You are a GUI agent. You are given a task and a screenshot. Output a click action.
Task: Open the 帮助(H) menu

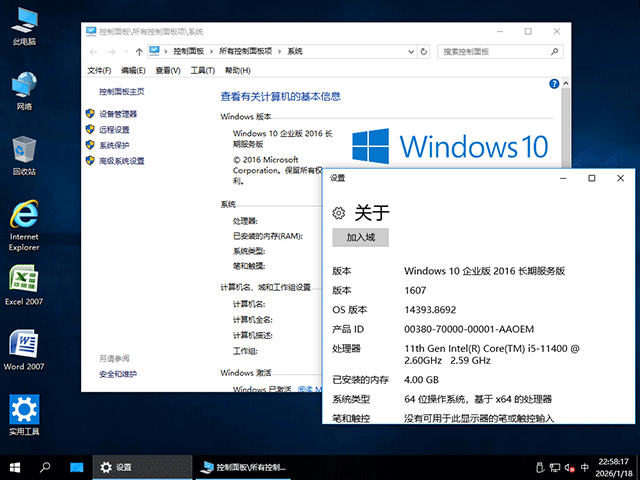238,70
